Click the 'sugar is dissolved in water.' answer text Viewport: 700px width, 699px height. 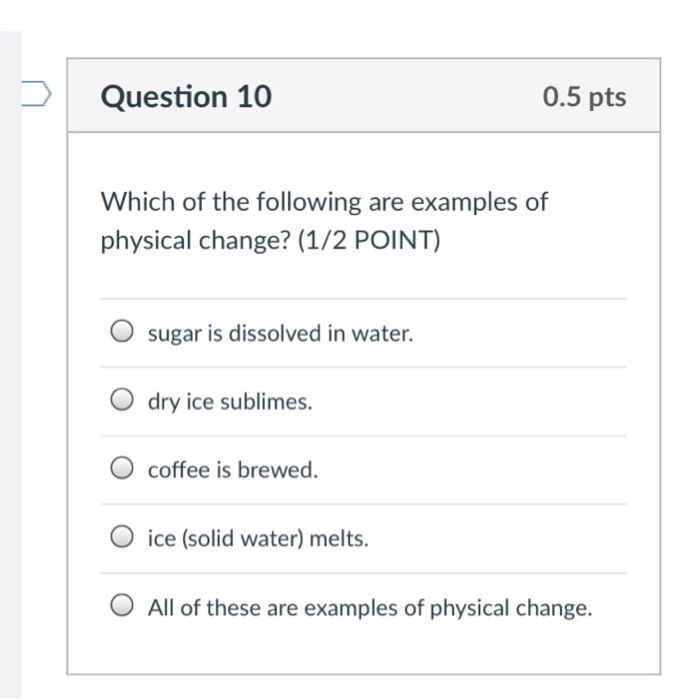pos(280,334)
